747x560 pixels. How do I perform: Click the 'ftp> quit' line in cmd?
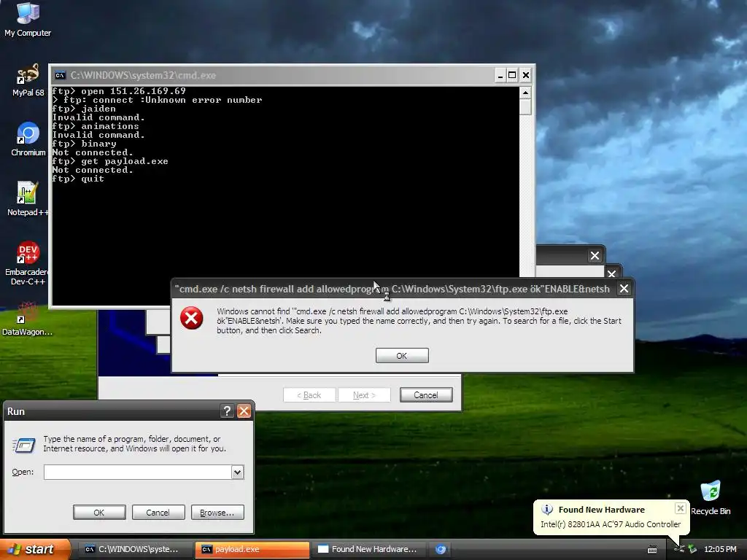coord(78,179)
